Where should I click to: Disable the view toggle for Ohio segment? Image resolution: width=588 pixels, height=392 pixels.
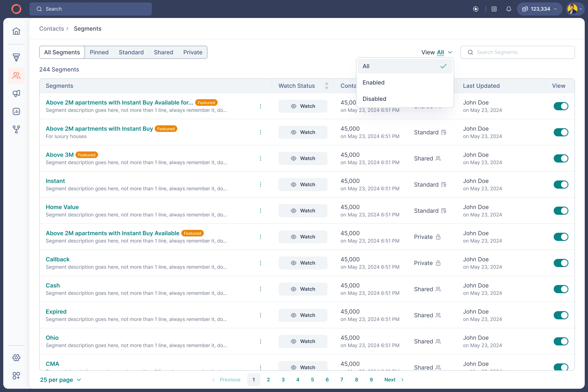(561, 341)
